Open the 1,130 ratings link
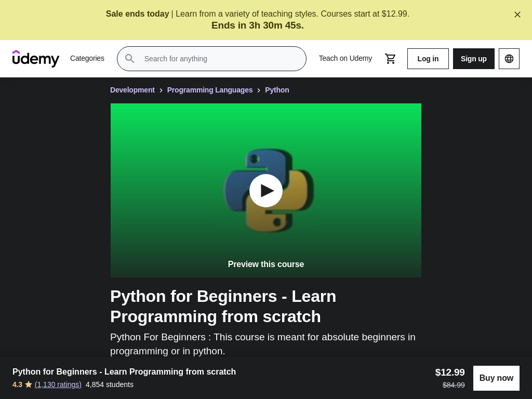Screen dimensions: 532x399 click(58, 384)
